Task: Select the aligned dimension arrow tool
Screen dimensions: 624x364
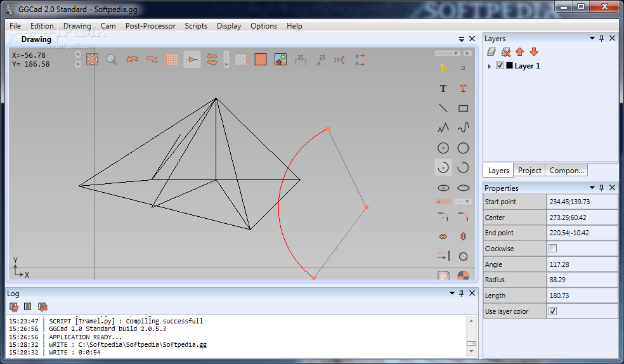Action: pyautogui.click(x=321, y=60)
